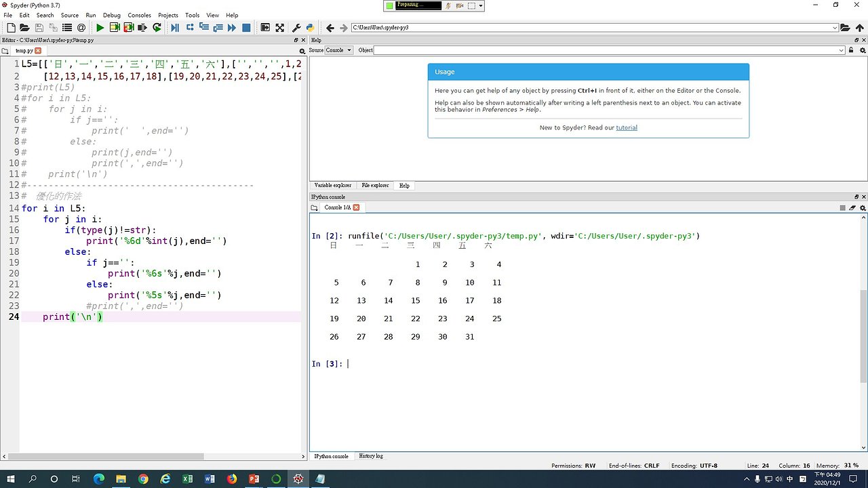868x488 pixels.
Task: Open the Projects menu
Action: tap(168, 15)
